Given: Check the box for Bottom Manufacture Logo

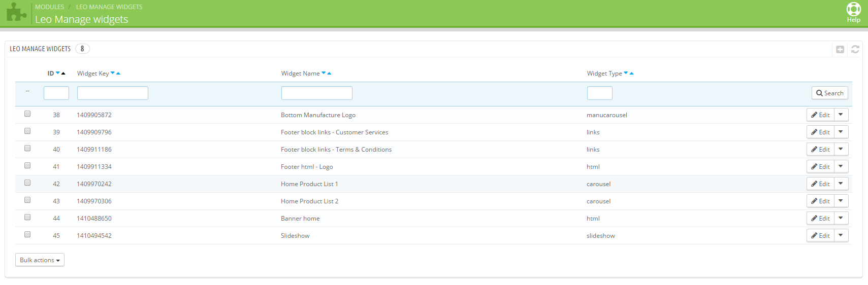Looking at the screenshot, I should [x=27, y=114].
